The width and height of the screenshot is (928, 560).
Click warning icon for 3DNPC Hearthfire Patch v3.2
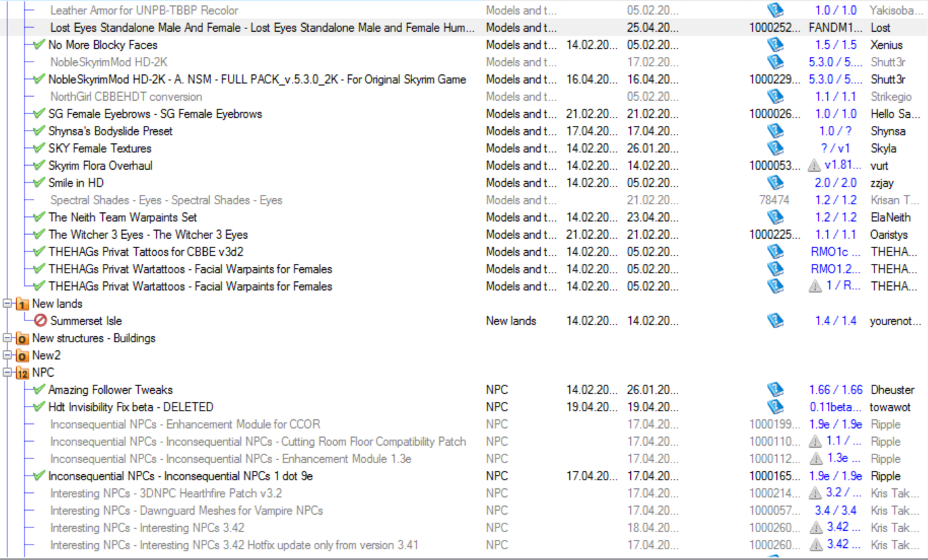tap(816, 494)
